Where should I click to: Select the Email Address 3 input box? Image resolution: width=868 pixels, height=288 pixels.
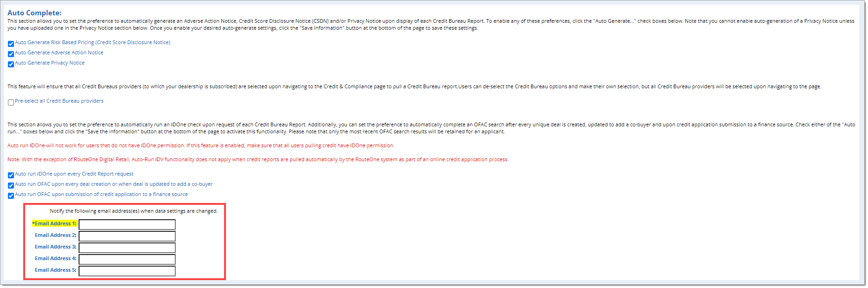click(127, 248)
